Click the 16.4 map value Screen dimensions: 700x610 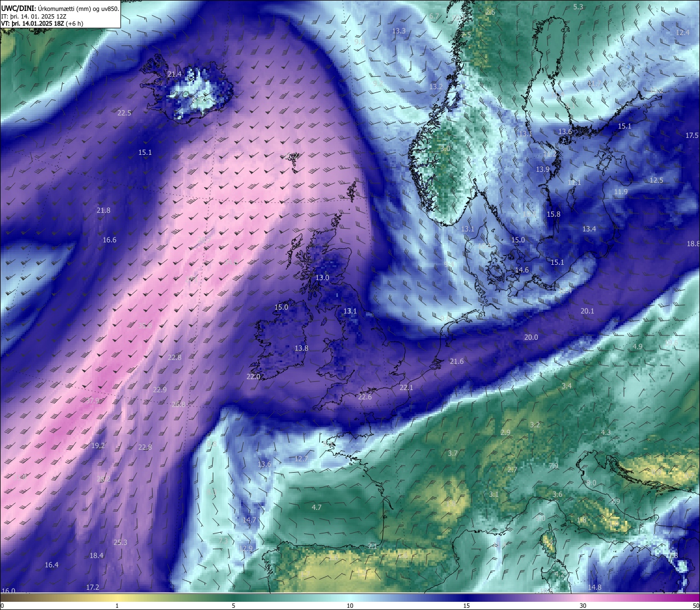coord(51,565)
